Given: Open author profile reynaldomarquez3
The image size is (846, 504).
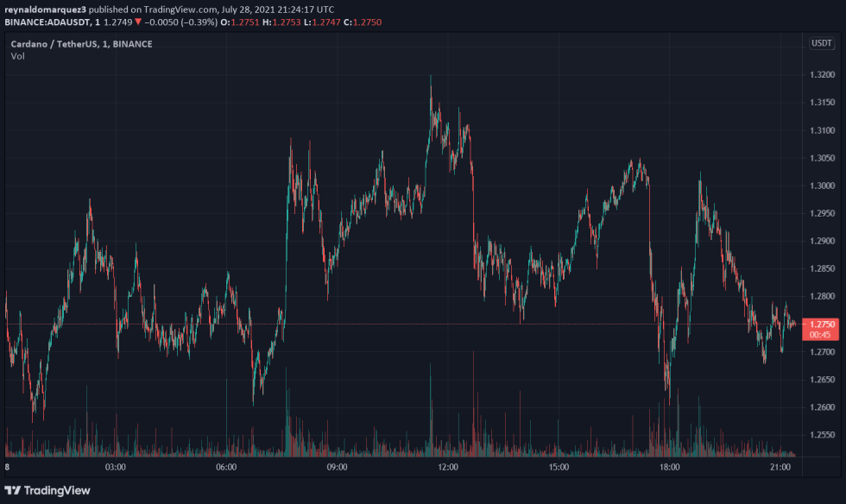Looking at the screenshot, I should click(x=45, y=9).
